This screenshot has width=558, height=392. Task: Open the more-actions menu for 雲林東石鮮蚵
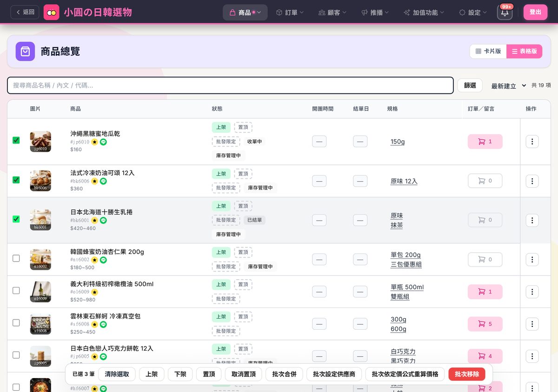click(532, 324)
